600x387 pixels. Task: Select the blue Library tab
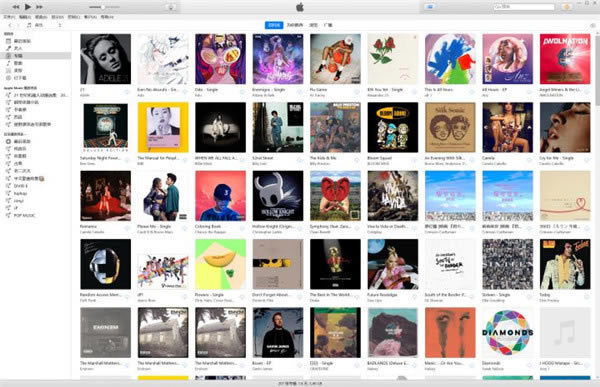tap(274, 25)
